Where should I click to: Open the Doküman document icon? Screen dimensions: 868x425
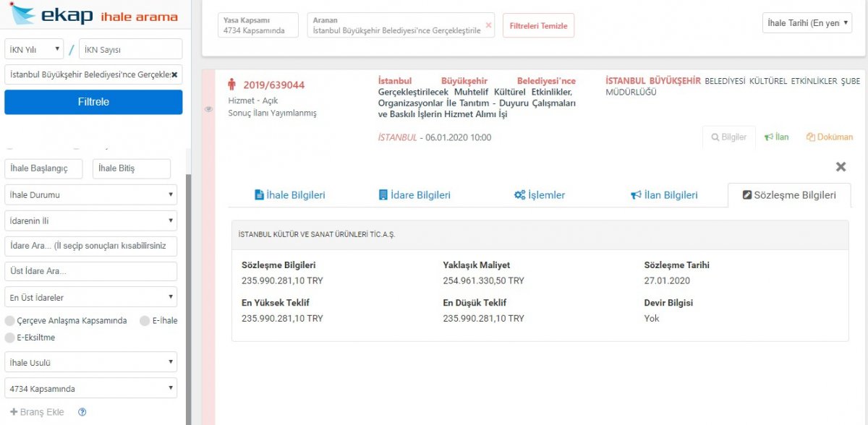tap(829, 137)
